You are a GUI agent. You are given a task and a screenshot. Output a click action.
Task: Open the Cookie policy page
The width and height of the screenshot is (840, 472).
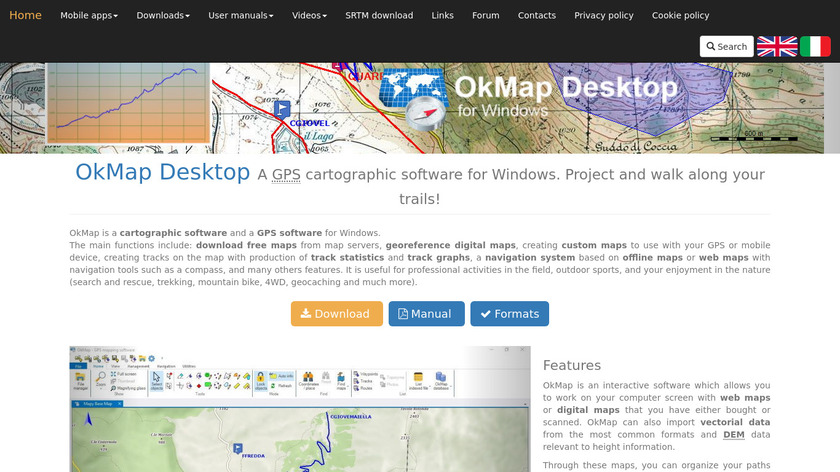(x=680, y=16)
